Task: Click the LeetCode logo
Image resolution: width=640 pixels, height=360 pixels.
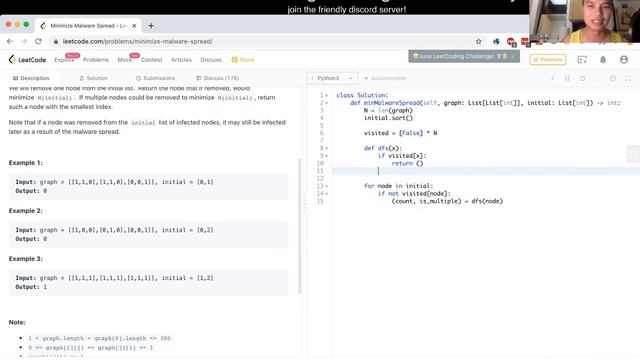Action: [27, 60]
